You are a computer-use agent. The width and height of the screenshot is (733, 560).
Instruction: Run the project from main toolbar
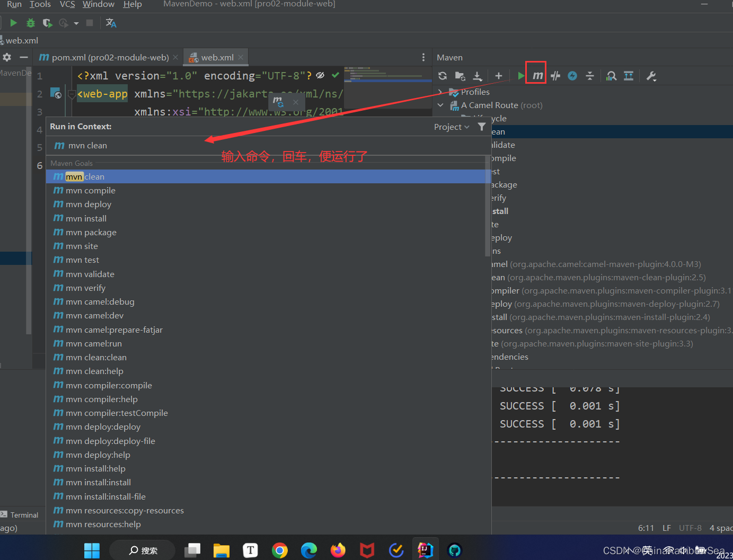(x=14, y=23)
